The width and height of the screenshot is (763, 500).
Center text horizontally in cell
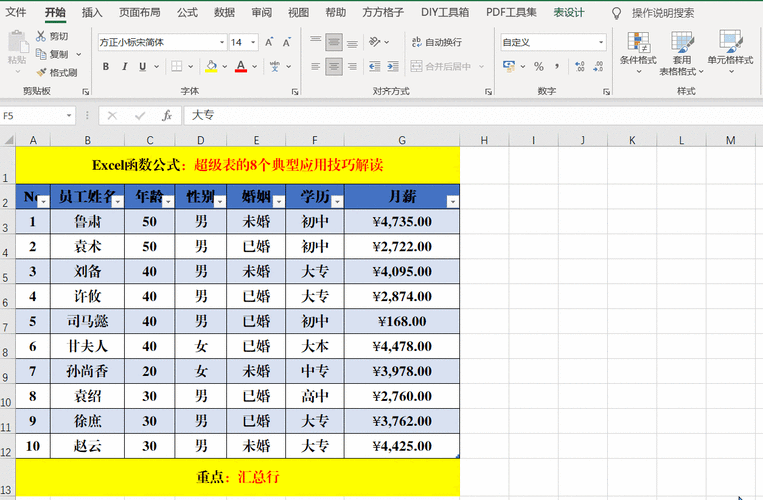pyautogui.click(x=334, y=67)
